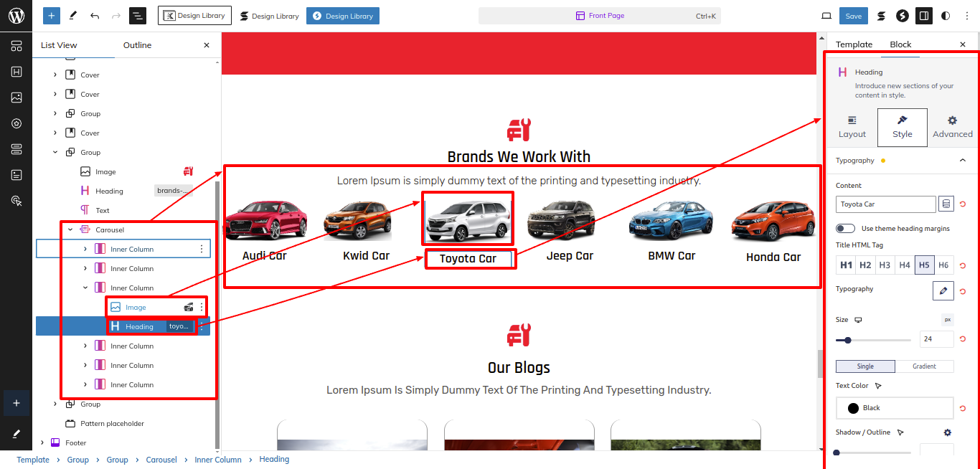The width and height of the screenshot is (980, 469).
Task: Click the plus icon at sidebar bottom
Action: [16, 403]
